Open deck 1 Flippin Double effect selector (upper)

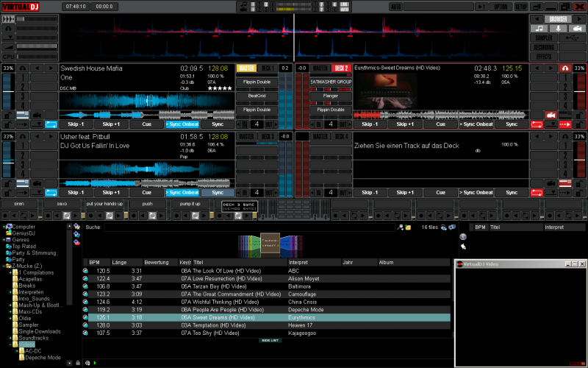tap(257, 82)
